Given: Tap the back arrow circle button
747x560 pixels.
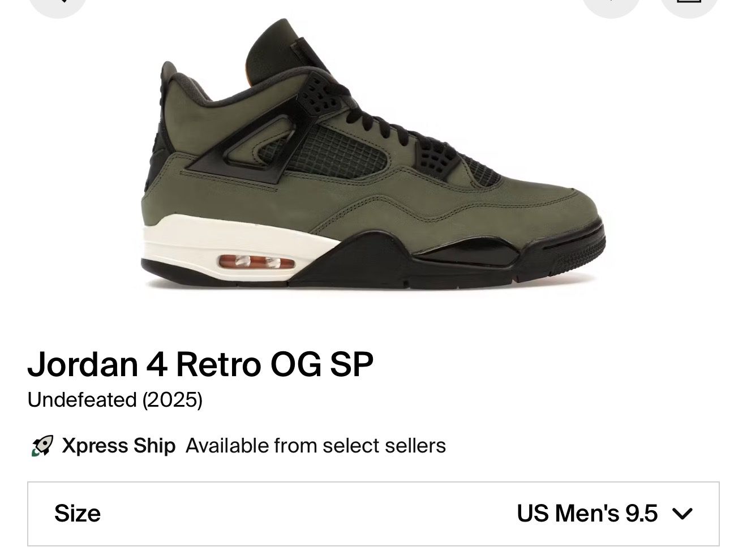Looking at the screenshot, I should pyautogui.click(x=58, y=5).
